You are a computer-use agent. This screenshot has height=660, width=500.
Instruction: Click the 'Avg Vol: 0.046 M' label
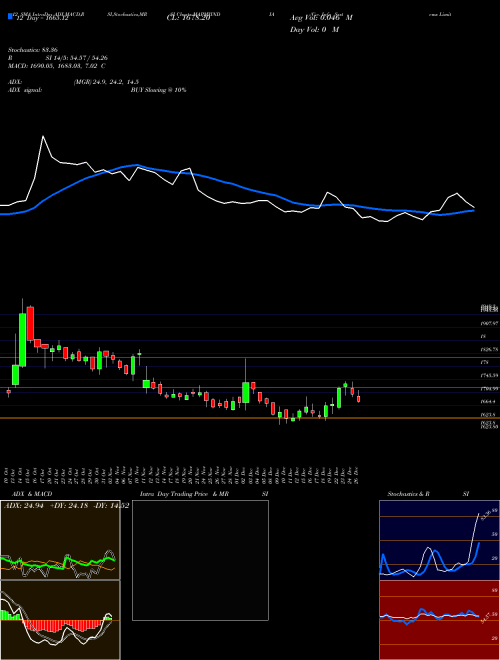click(x=321, y=18)
